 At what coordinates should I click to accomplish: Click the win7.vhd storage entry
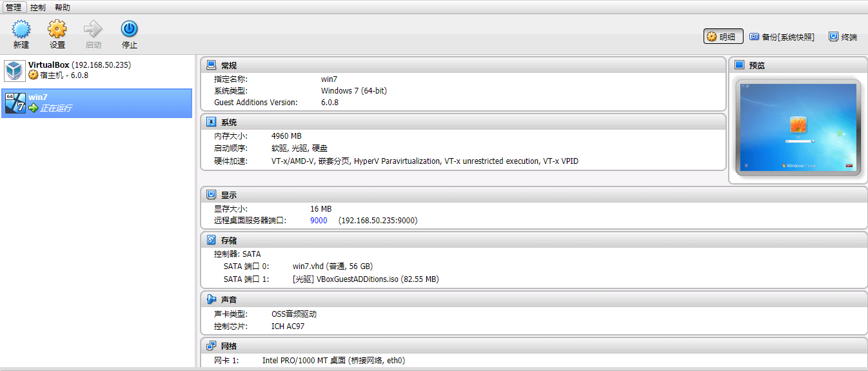(x=333, y=266)
